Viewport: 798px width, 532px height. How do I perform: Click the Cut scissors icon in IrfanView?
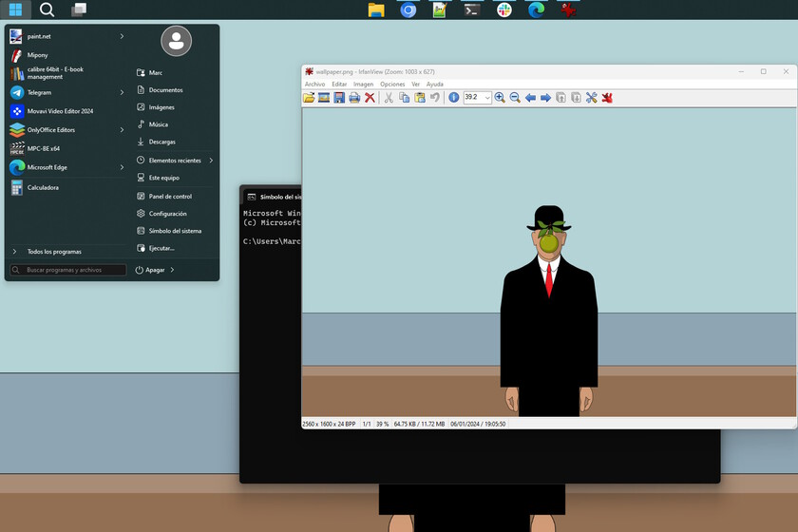[389, 98]
